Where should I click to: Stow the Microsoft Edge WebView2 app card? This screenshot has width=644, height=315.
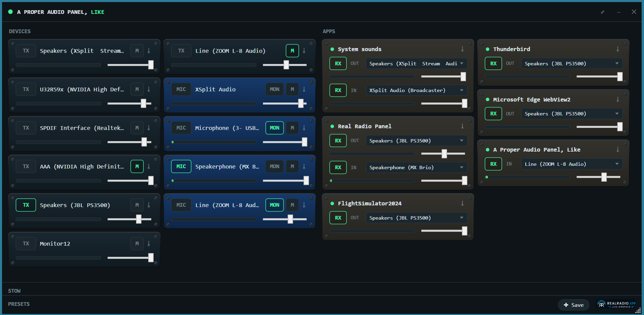(618, 99)
